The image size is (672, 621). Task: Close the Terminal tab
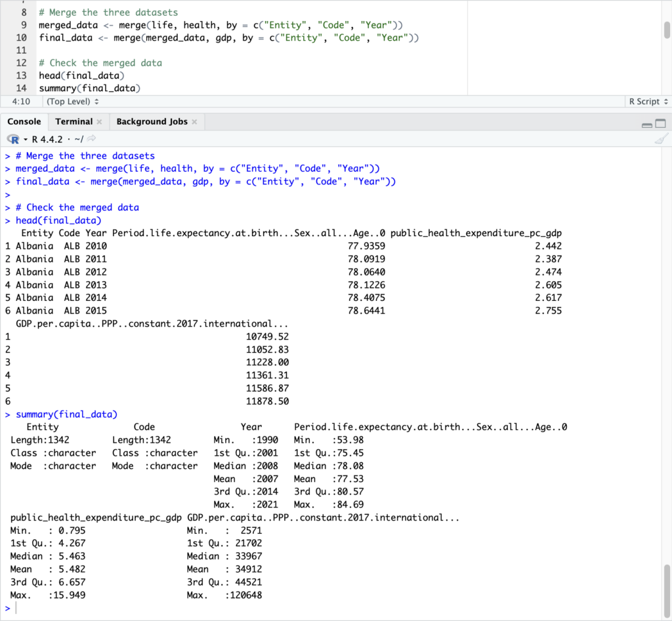99,122
